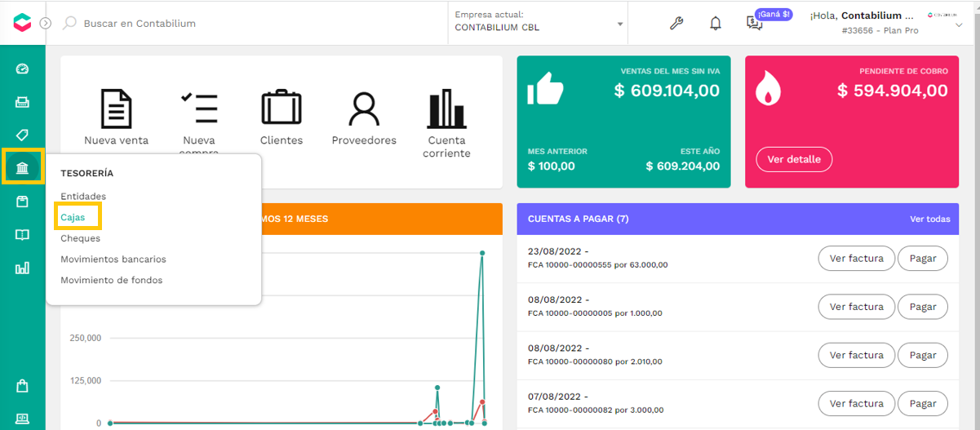Viewport: 980px width, 430px height.
Task: Click the CUENTAS A PAGAR (7) header
Action: tap(578, 219)
